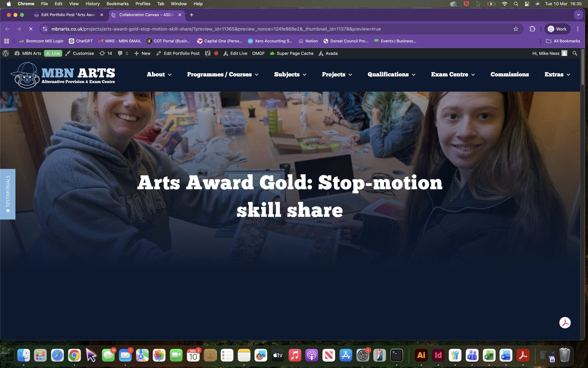Stop loading the page with the X button
Image resolution: width=588 pixels, height=368 pixels.
[31, 29]
